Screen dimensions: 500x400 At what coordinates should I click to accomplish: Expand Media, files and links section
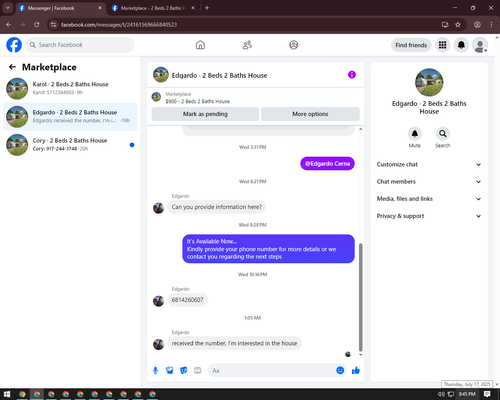(429, 199)
